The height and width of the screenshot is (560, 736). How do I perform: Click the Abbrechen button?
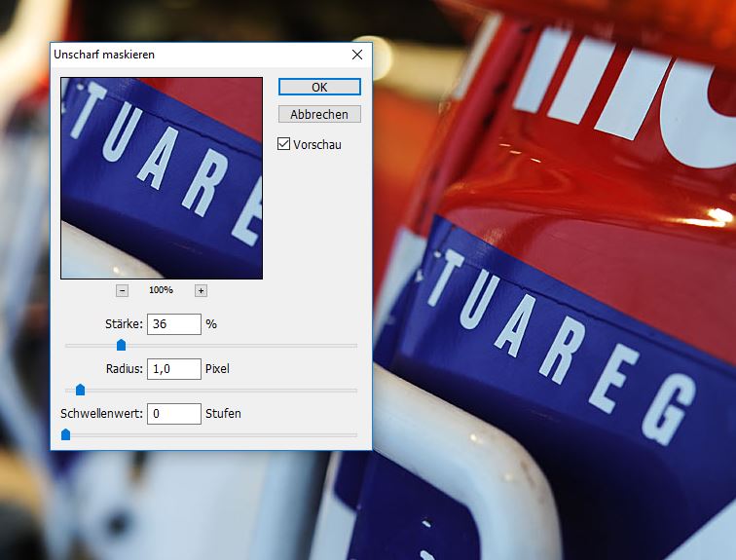tap(319, 114)
